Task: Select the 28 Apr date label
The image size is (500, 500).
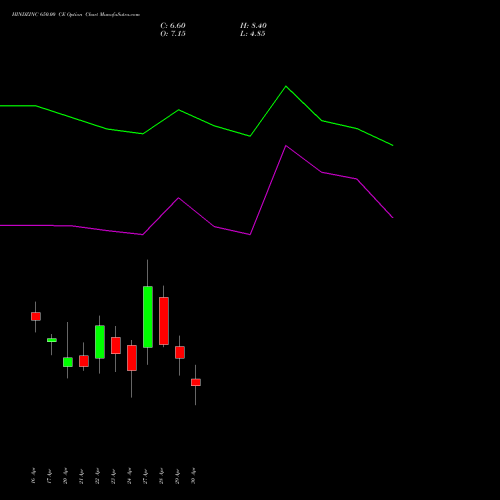Action: click(161, 476)
